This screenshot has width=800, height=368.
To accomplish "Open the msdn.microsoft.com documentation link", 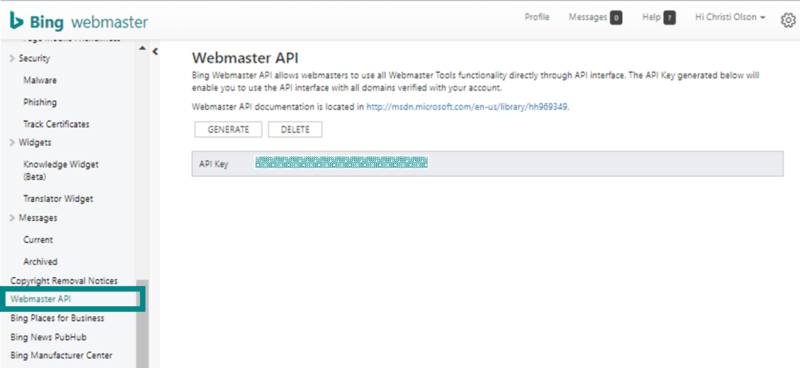I will (x=467, y=107).
